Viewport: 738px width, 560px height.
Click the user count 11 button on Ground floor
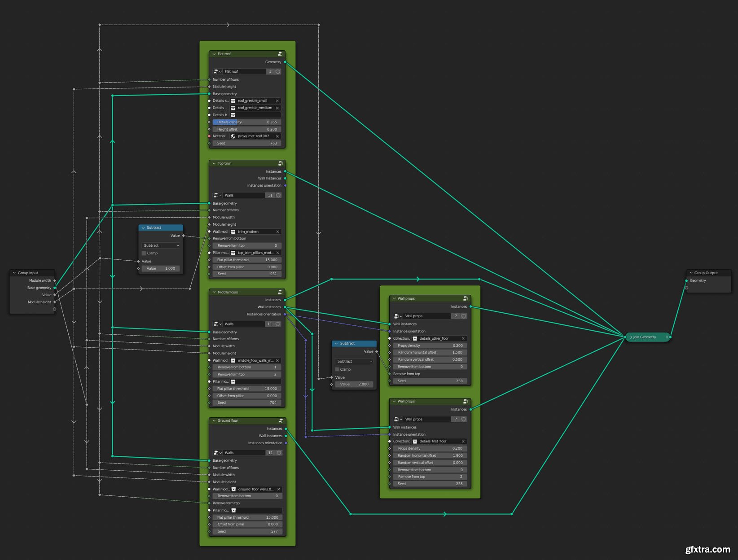click(270, 453)
